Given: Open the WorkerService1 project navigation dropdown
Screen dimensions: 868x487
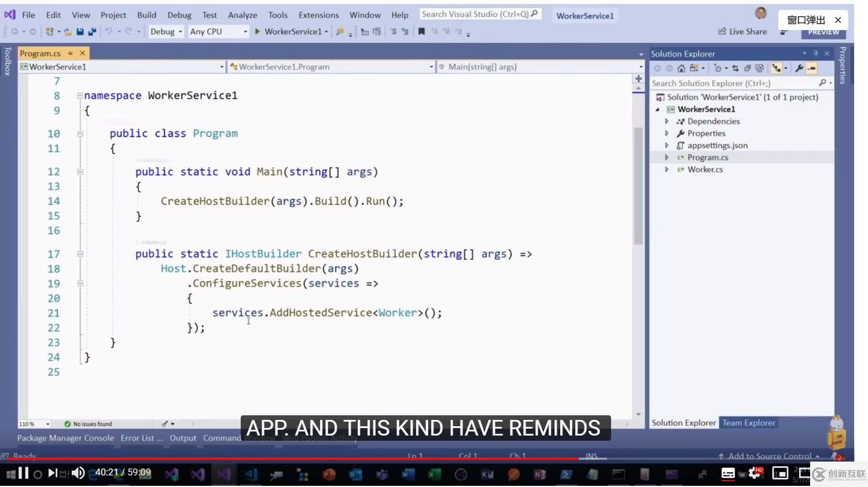Looking at the screenshot, I should pyautogui.click(x=122, y=67).
